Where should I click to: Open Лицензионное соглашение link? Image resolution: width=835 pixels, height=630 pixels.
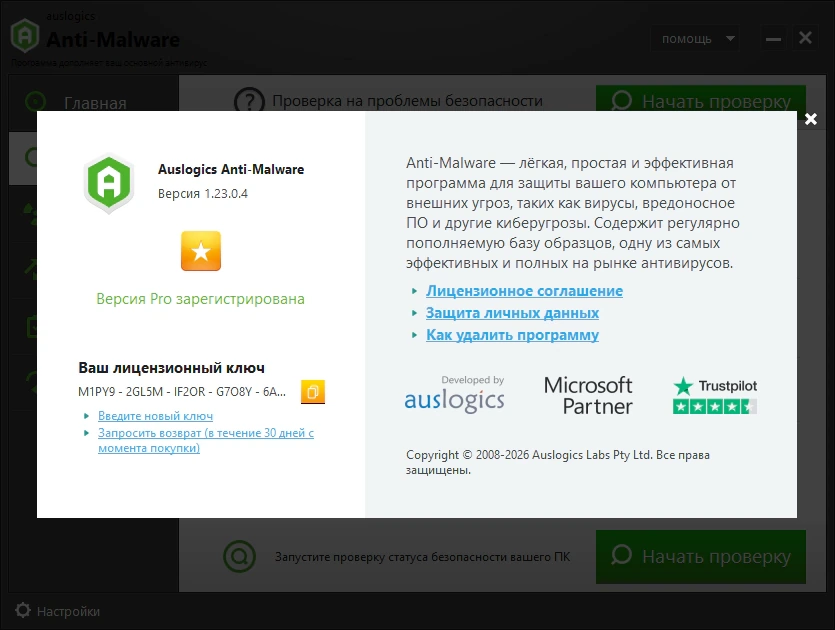click(524, 291)
